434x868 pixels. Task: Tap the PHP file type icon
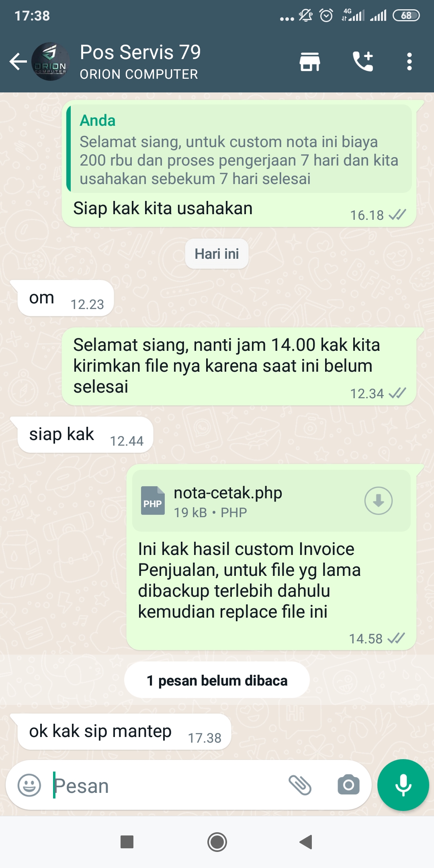tap(153, 501)
